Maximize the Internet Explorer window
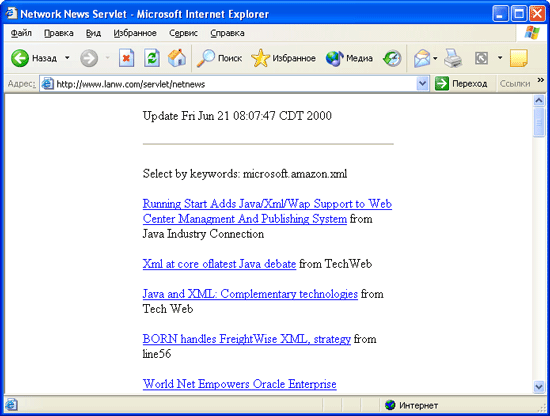 518,14
